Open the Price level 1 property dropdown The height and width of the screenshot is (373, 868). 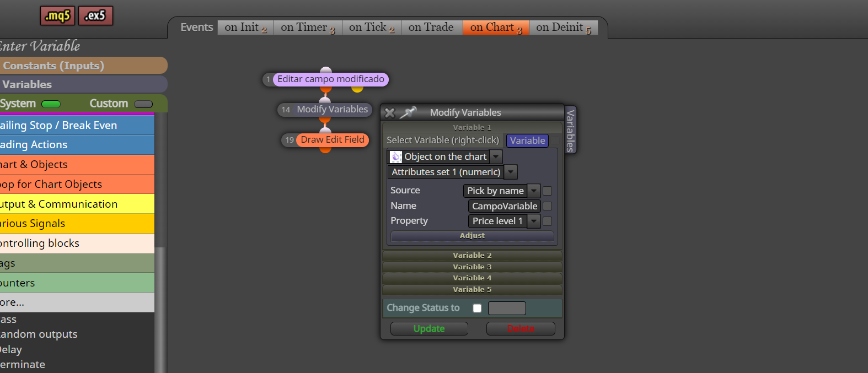point(534,221)
